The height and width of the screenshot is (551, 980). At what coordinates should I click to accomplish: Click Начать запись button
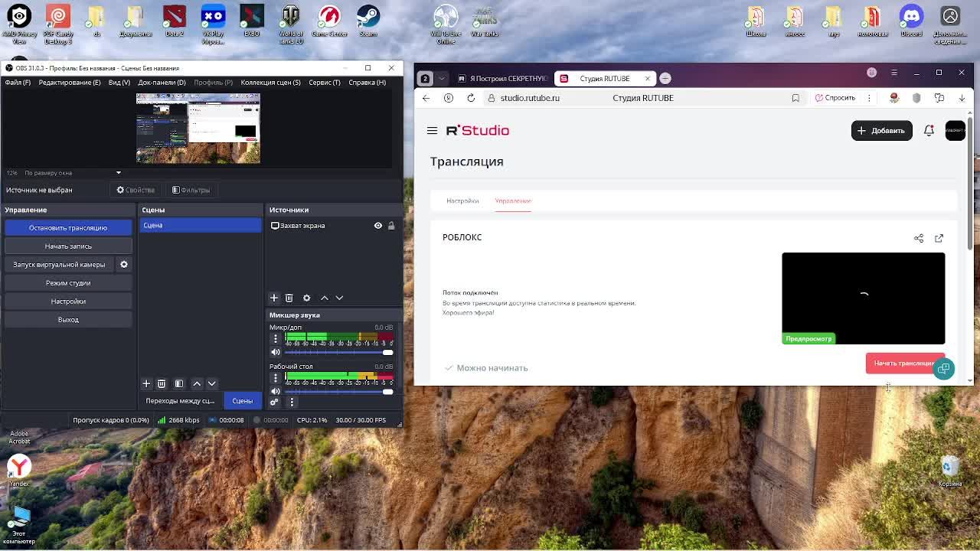(x=68, y=246)
